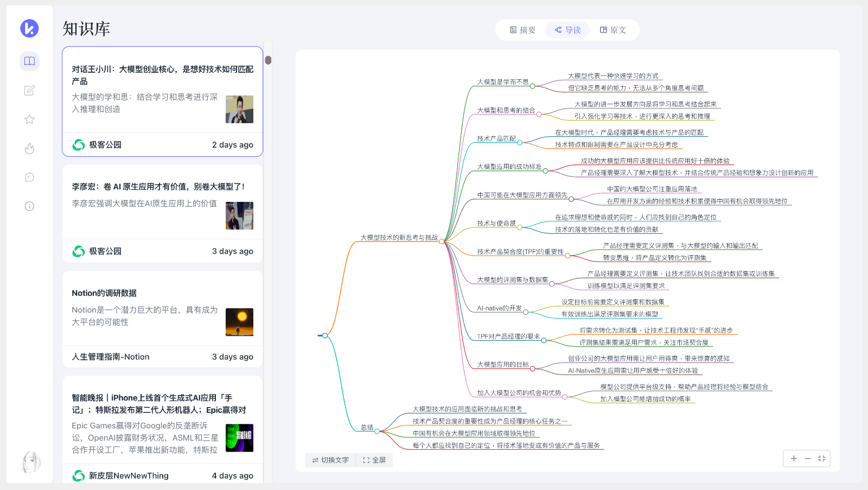Open the knowledge base book icon
This screenshot has width=868, height=490.
(x=29, y=61)
